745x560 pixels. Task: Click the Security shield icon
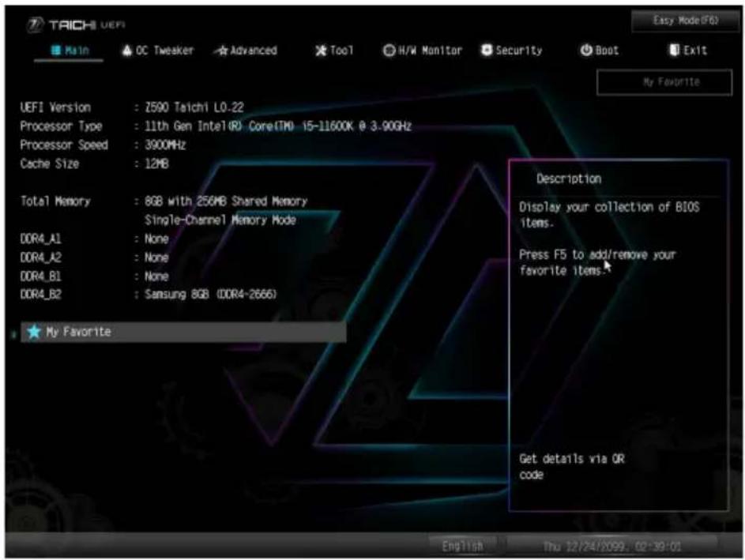(x=487, y=50)
